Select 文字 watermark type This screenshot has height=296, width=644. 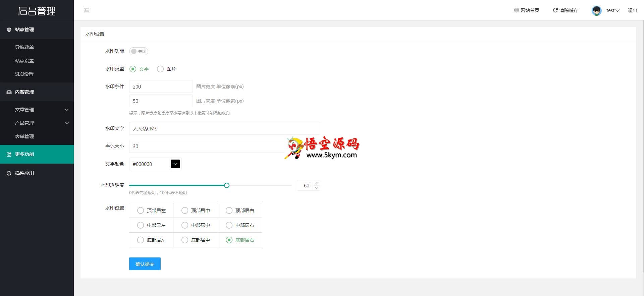click(139, 69)
